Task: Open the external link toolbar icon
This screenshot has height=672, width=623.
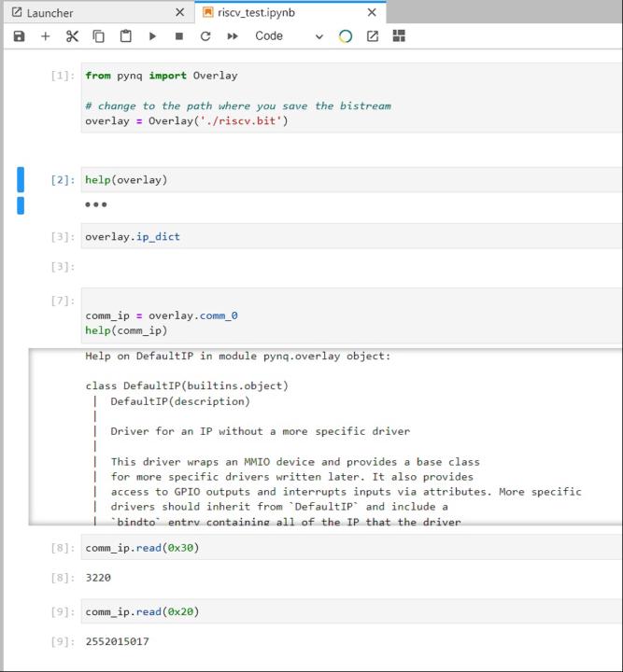Action: [x=373, y=36]
